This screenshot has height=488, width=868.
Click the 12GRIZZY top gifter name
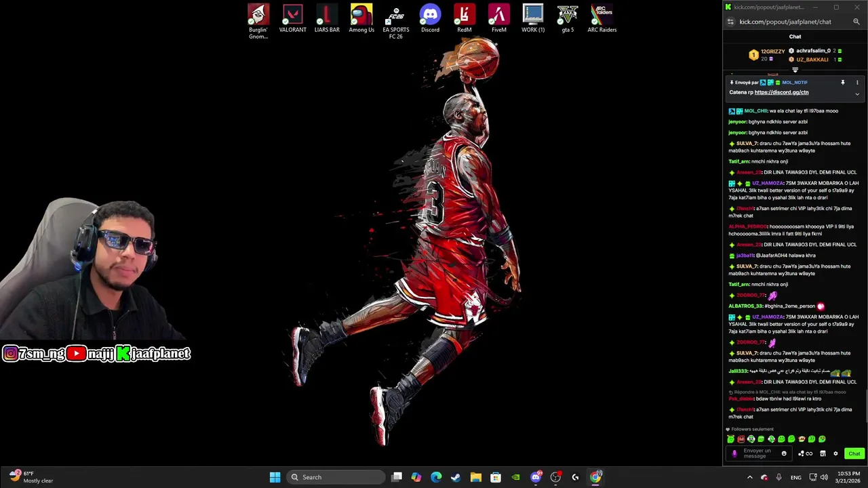tap(772, 51)
